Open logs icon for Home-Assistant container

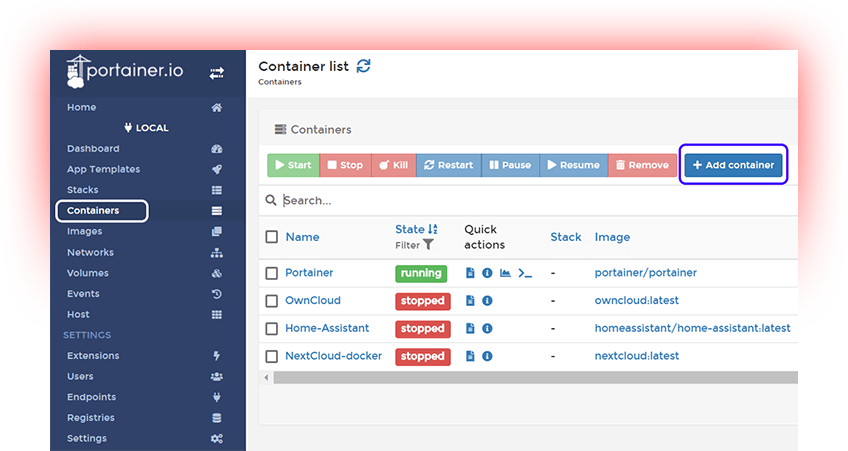[x=470, y=328]
